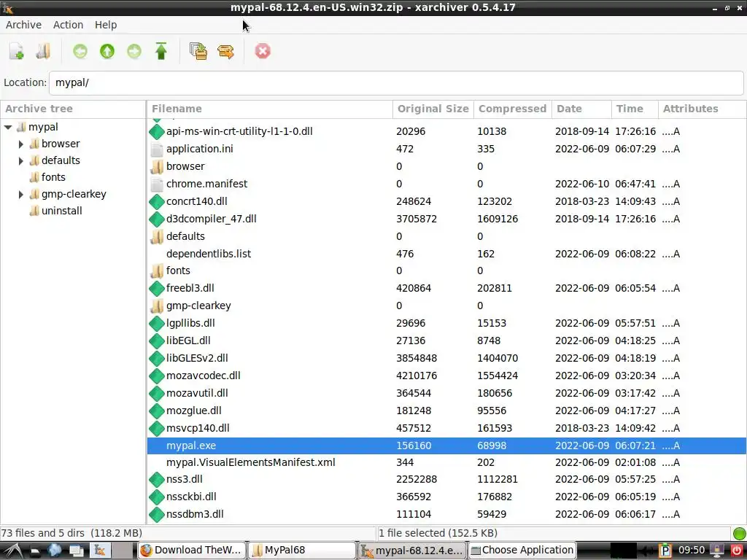Switch to the Download TheW... taskbar window
Screen dimensions: 747x560
pos(192,551)
